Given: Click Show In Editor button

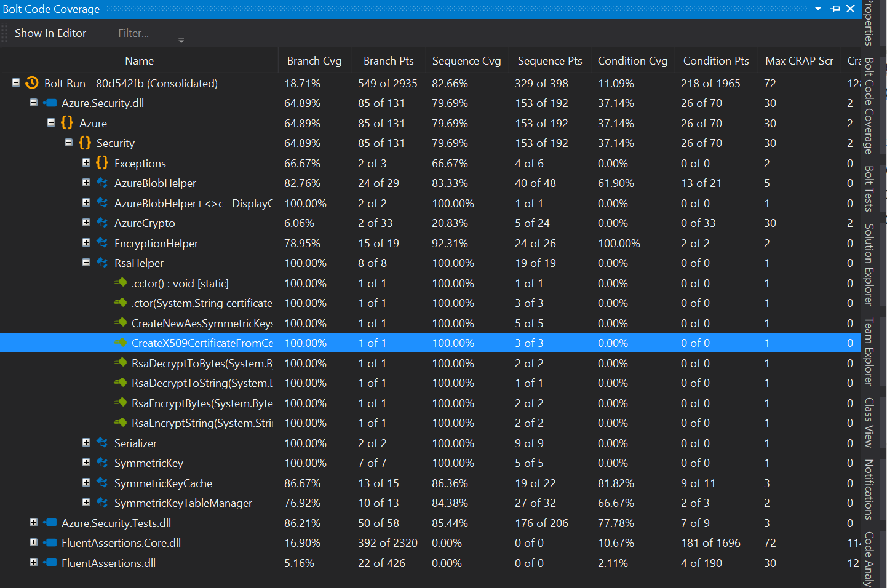Looking at the screenshot, I should 50,33.
